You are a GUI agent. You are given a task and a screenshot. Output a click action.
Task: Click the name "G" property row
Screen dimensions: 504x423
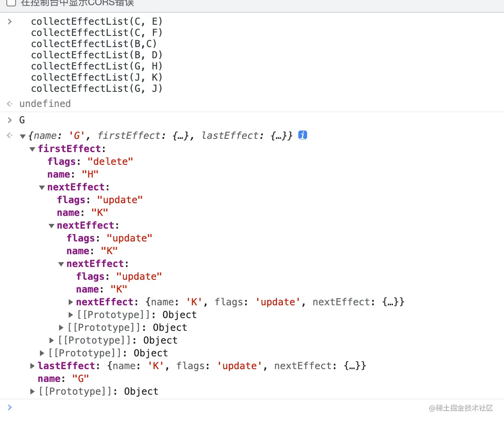pyautogui.click(x=63, y=379)
